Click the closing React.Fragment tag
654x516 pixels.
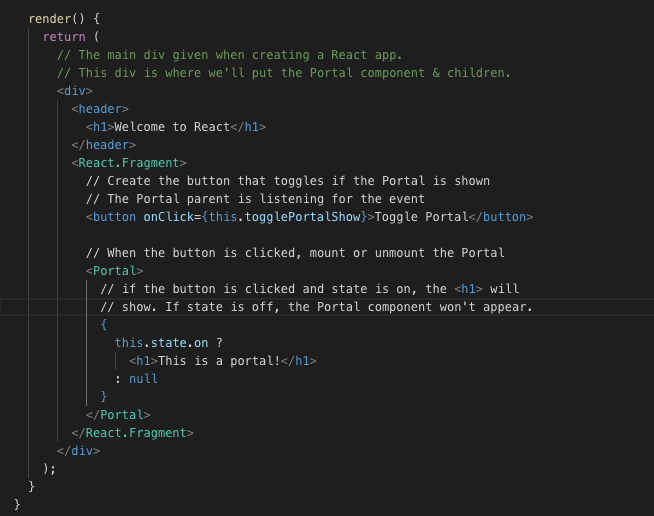(132, 433)
